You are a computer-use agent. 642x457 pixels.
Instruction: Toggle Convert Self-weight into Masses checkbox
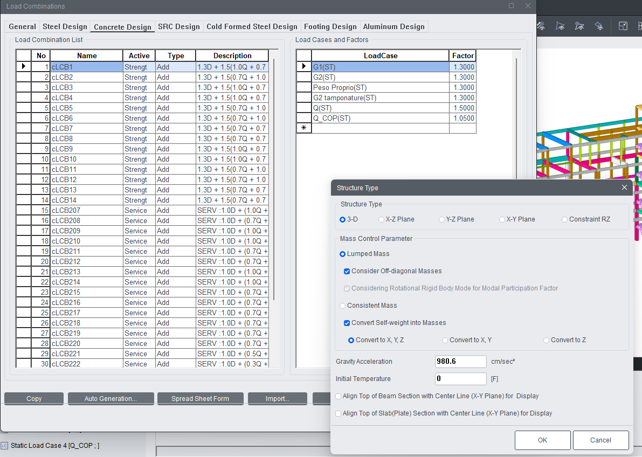pyautogui.click(x=347, y=323)
